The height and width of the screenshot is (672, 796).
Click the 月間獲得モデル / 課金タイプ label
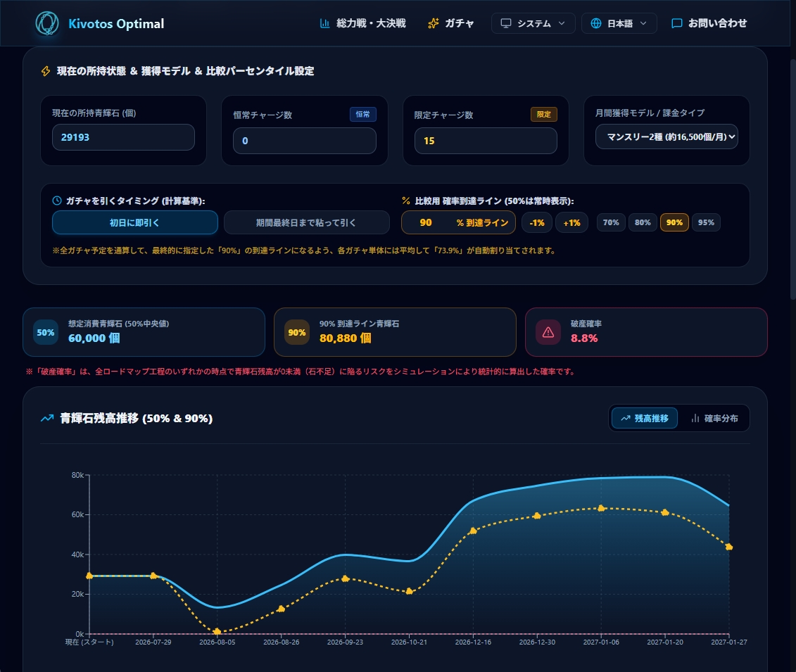point(650,113)
